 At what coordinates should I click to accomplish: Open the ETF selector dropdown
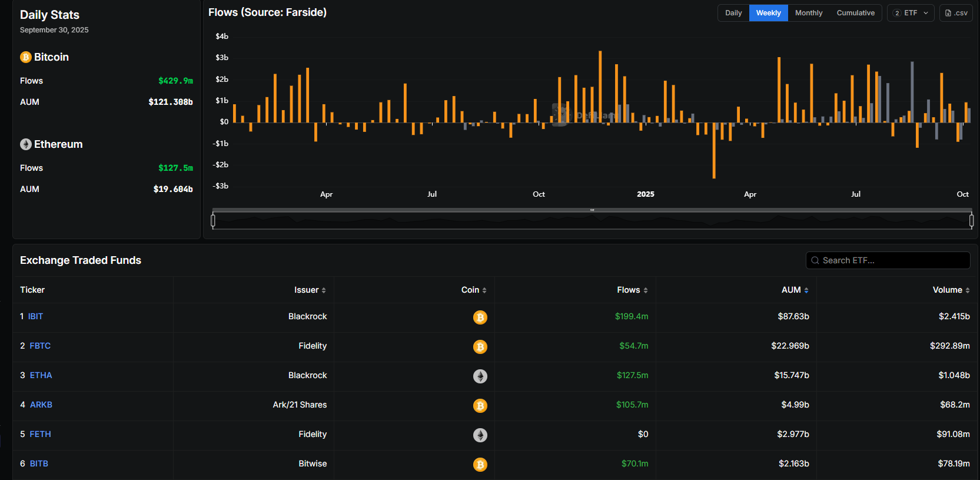[x=911, y=13]
